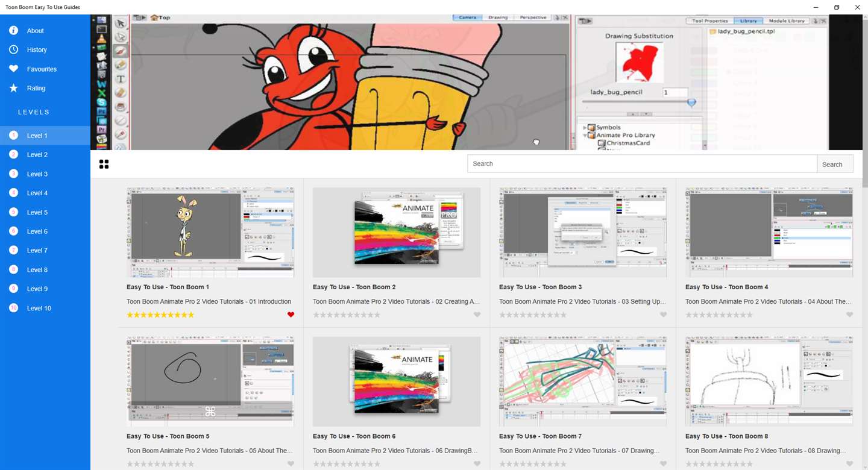Open Toon Boom 4 video thumbnail
This screenshot has width=868, height=470.
(x=769, y=232)
